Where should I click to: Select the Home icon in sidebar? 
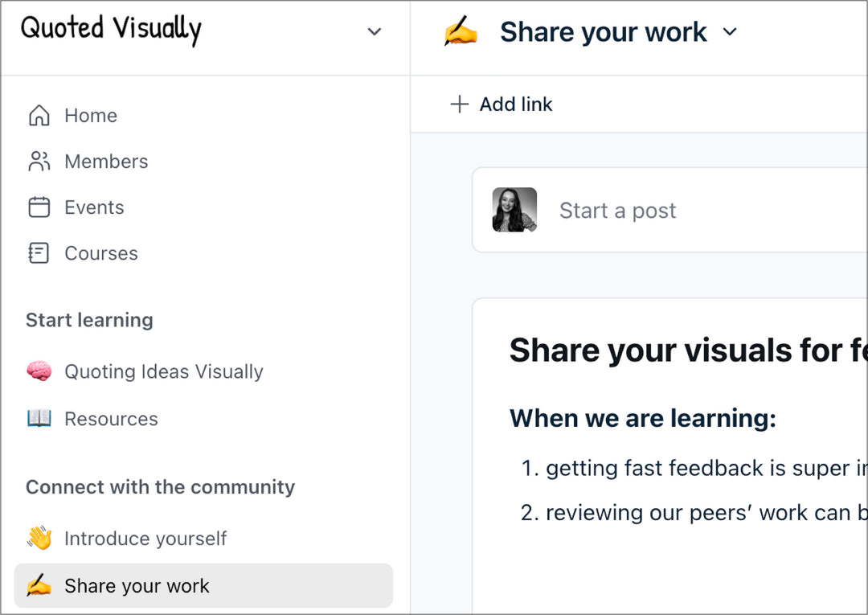point(38,115)
